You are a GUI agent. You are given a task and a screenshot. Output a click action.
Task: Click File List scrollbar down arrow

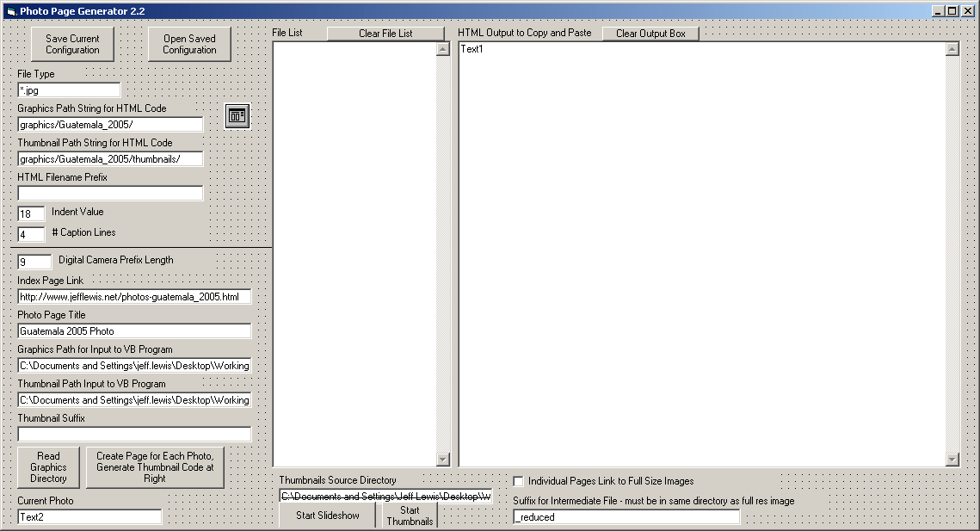coord(443,459)
